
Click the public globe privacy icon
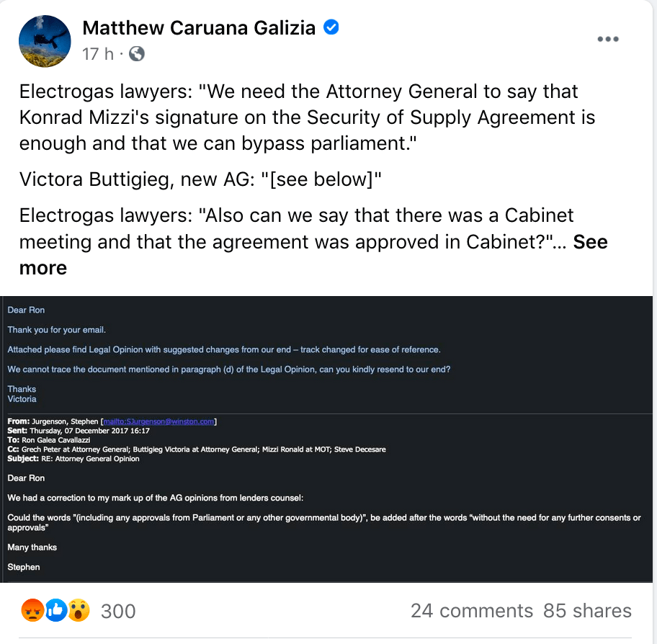137,54
